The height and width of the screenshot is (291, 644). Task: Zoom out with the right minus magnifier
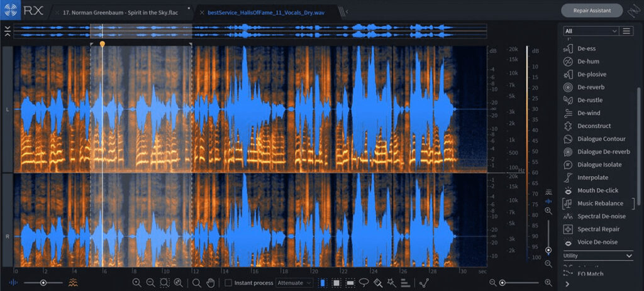coord(492,283)
